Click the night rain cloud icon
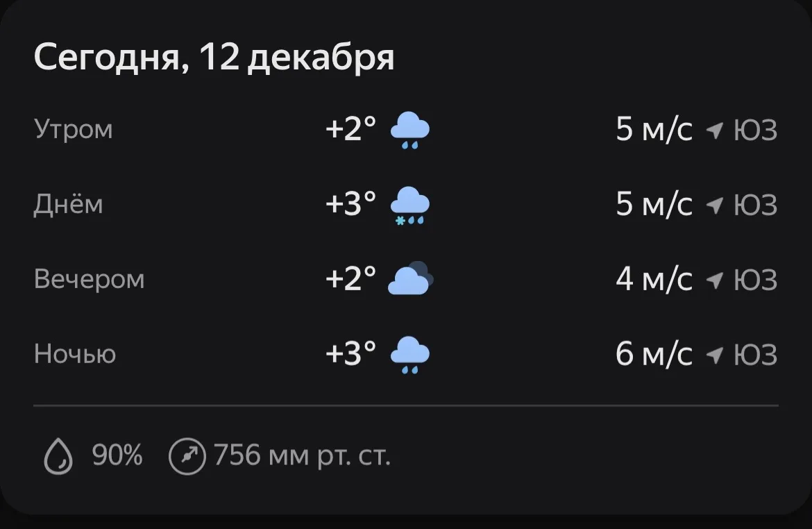 (410, 355)
